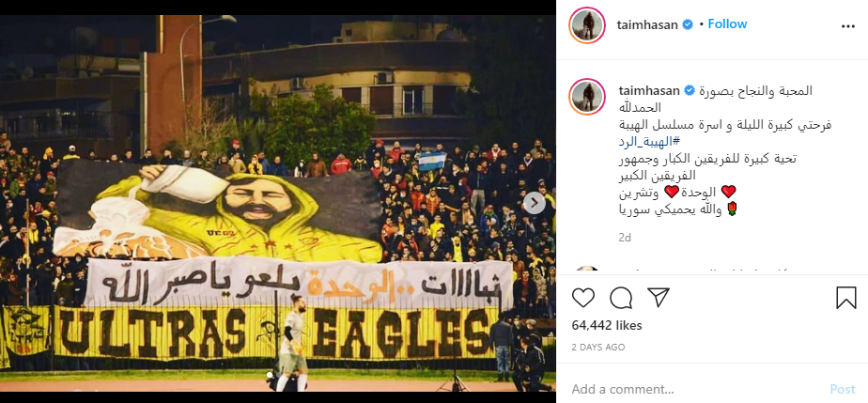Save the post with the bookmark icon
Screen dimensions: 868x403
point(845,298)
